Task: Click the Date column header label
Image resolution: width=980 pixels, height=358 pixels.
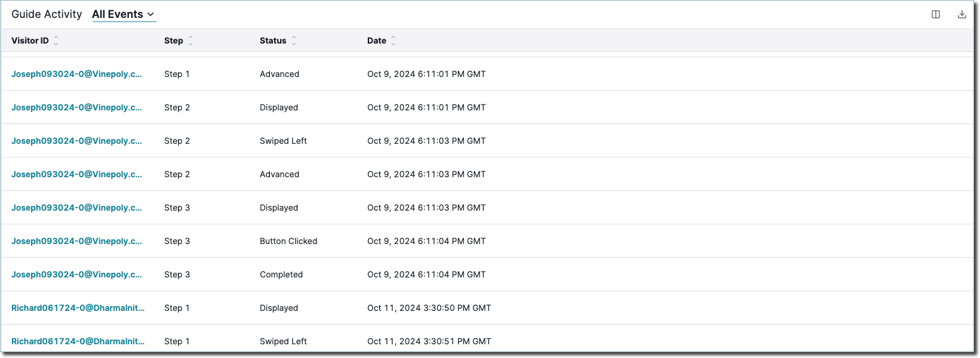Action: click(x=377, y=41)
